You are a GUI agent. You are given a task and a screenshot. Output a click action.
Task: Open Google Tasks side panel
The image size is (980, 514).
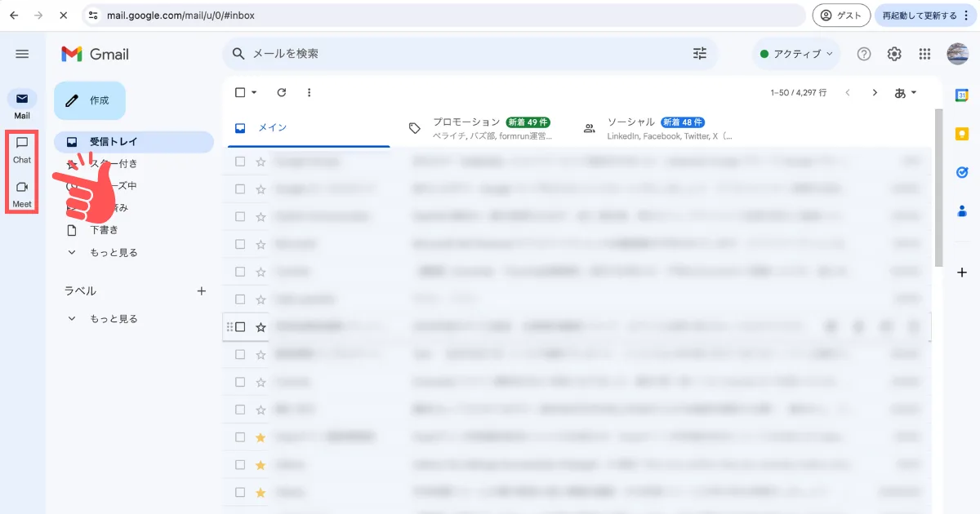tap(962, 172)
